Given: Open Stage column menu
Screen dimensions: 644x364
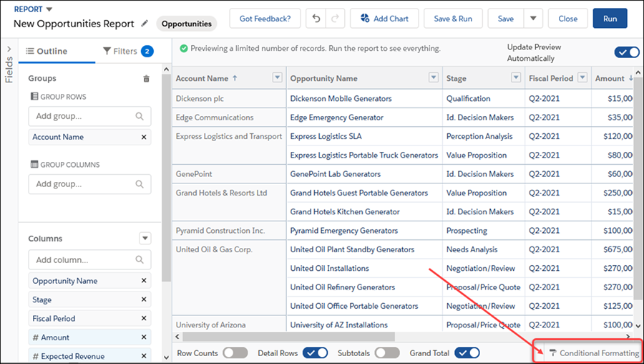Looking at the screenshot, I should coord(516,77).
